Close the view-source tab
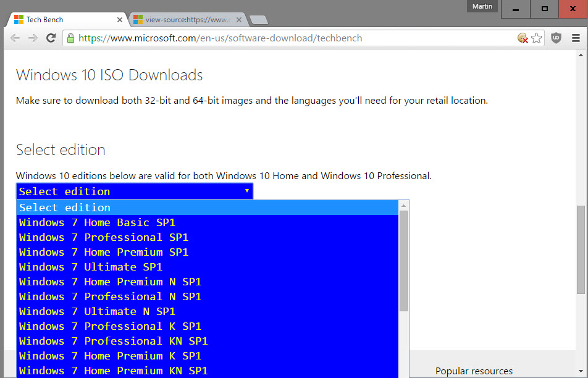Screen dimensions: 588x378 [239, 20]
